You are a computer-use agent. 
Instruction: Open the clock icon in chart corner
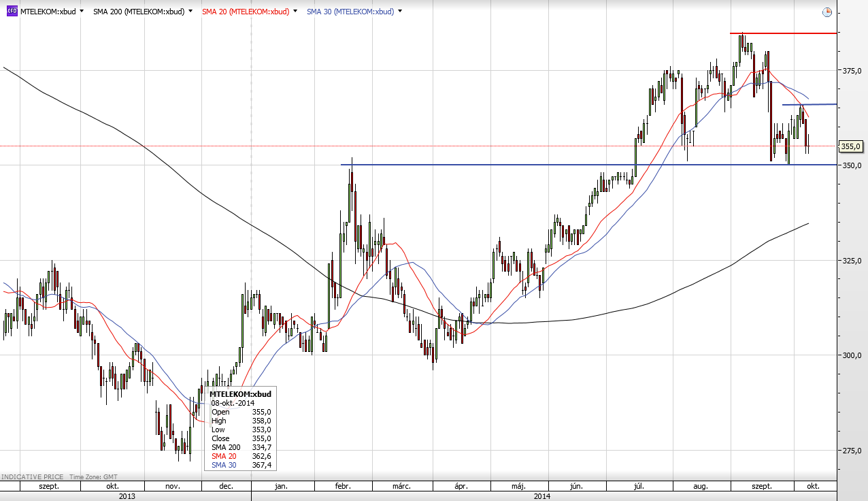pyautogui.click(x=827, y=12)
